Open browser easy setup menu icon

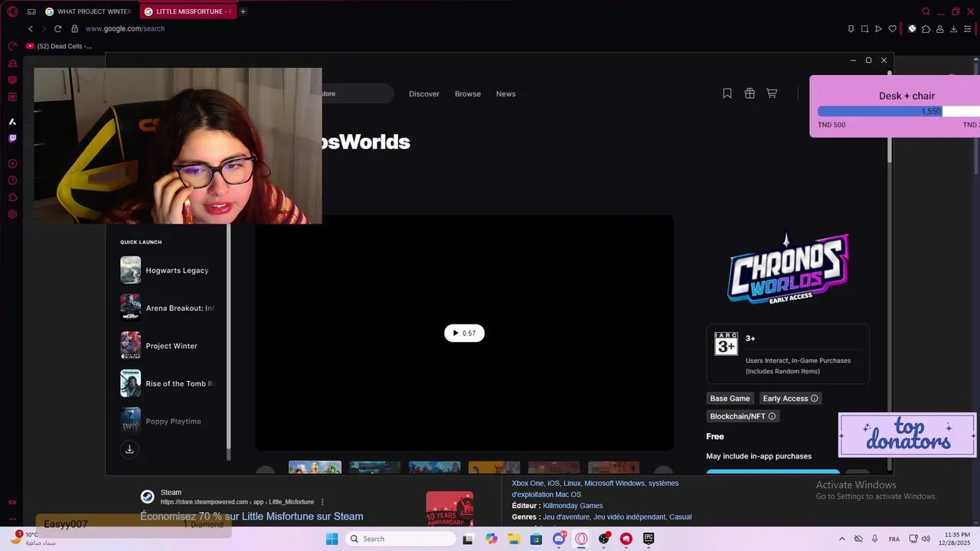[x=968, y=29]
